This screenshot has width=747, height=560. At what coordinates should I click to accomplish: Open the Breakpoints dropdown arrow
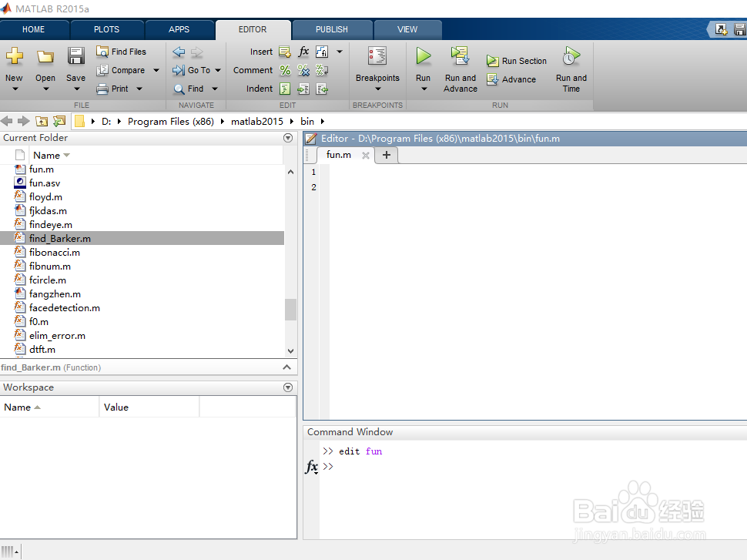pos(378,89)
